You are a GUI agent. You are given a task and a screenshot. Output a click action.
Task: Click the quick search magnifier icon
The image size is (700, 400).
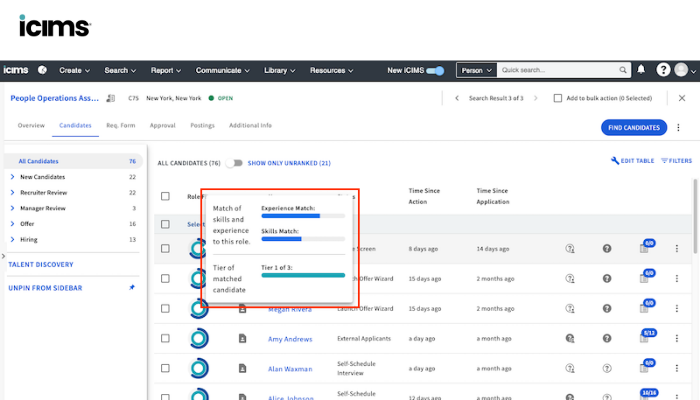coord(623,70)
